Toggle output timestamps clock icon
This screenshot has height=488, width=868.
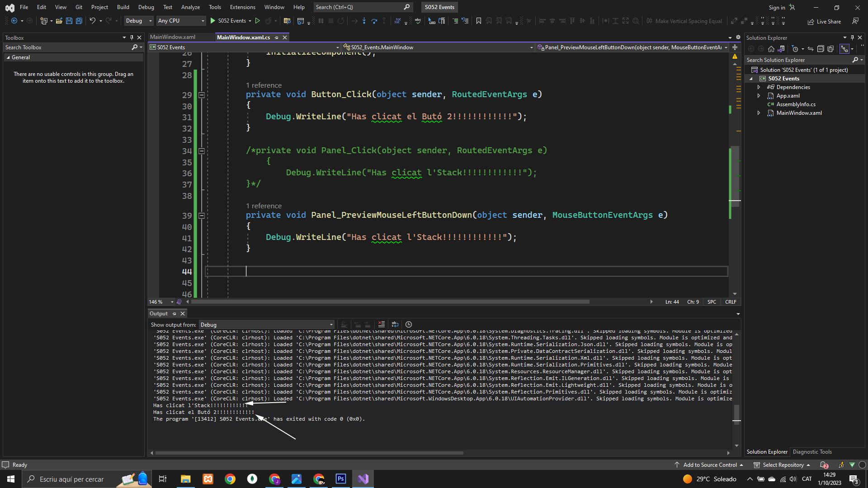[x=409, y=324]
